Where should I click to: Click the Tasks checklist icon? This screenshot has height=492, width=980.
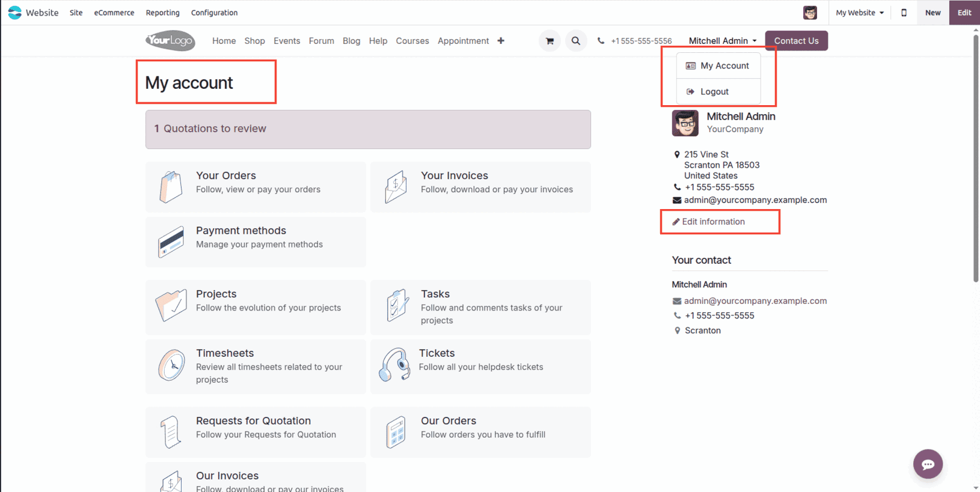397,306
